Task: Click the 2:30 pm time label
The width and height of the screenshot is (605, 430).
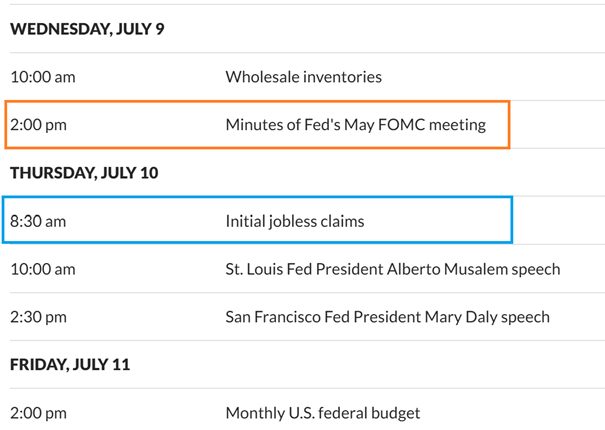Action: 38,317
